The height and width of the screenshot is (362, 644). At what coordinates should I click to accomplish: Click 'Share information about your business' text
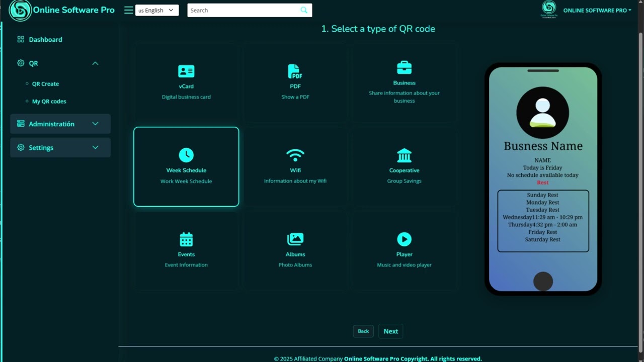(x=404, y=97)
